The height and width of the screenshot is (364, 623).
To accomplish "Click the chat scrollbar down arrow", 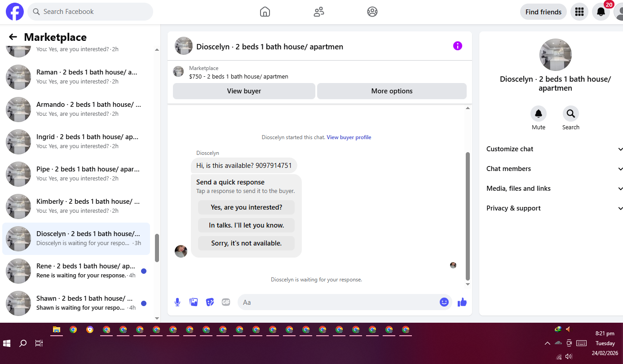I will pyautogui.click(x=468, y=285).
